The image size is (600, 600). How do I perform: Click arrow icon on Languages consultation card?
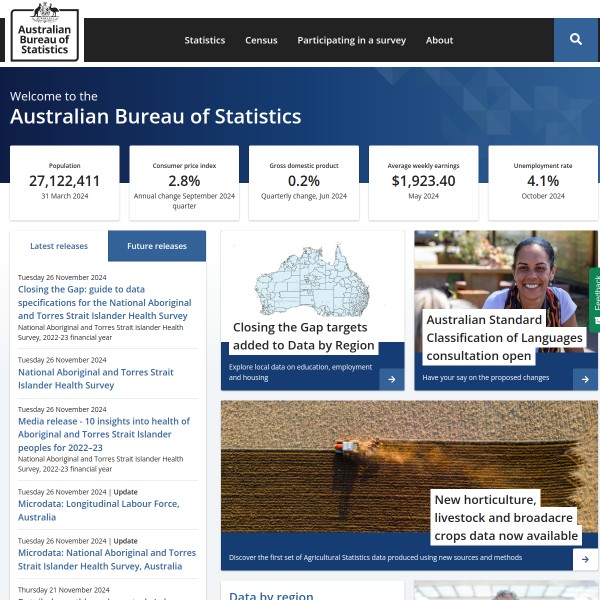[x=585, y=379]
